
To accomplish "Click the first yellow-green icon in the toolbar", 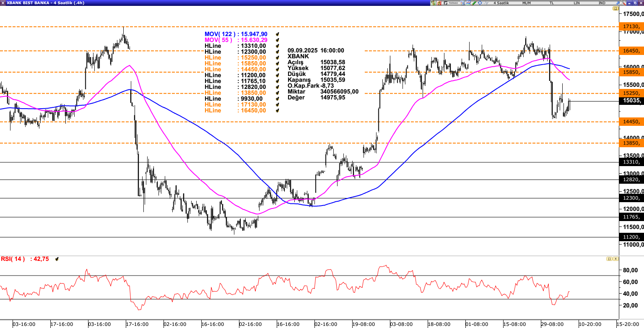I will pyautogui.click(x=433, y=3).
